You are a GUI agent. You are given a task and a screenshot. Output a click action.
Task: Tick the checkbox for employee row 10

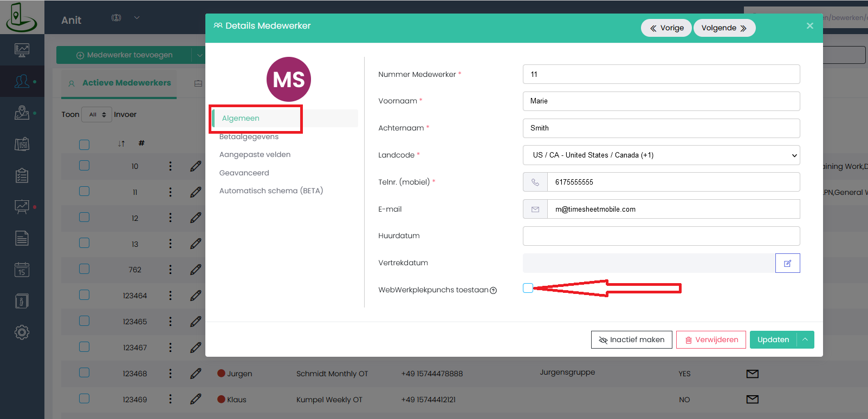click(x=84, y=166)
